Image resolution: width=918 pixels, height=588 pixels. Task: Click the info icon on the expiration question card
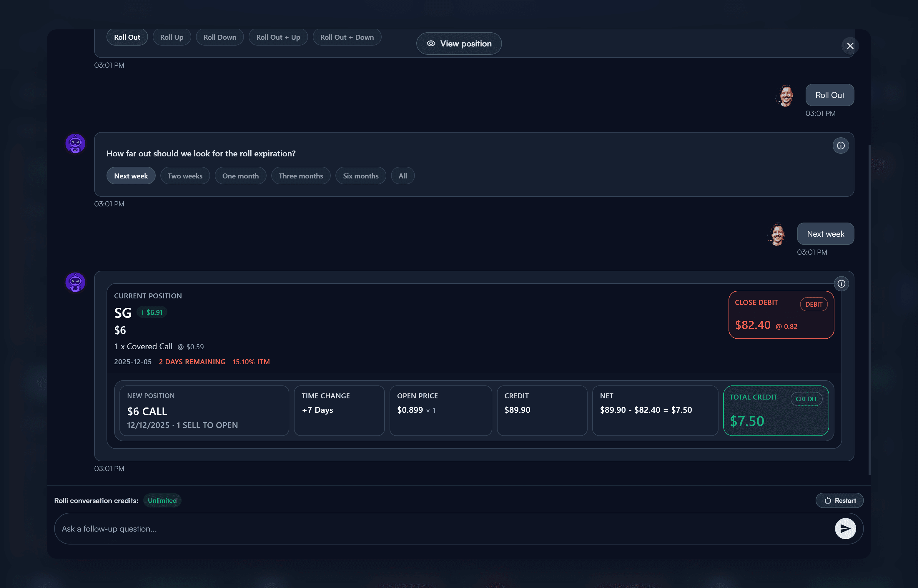click(x=840, y=146)
